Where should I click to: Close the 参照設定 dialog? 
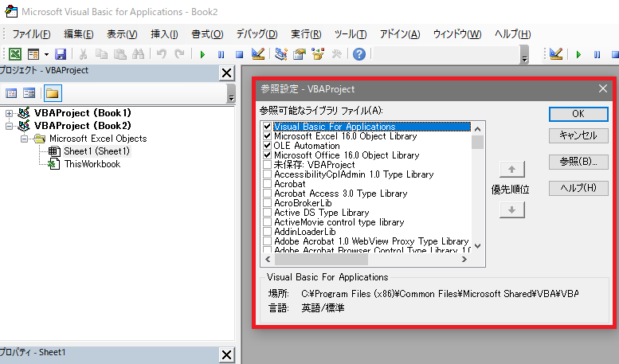603,89
